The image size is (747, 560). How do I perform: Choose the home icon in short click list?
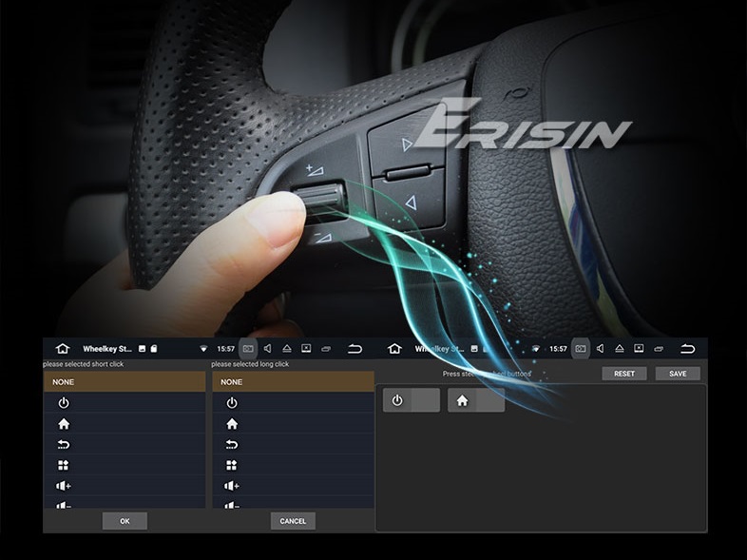64,424
